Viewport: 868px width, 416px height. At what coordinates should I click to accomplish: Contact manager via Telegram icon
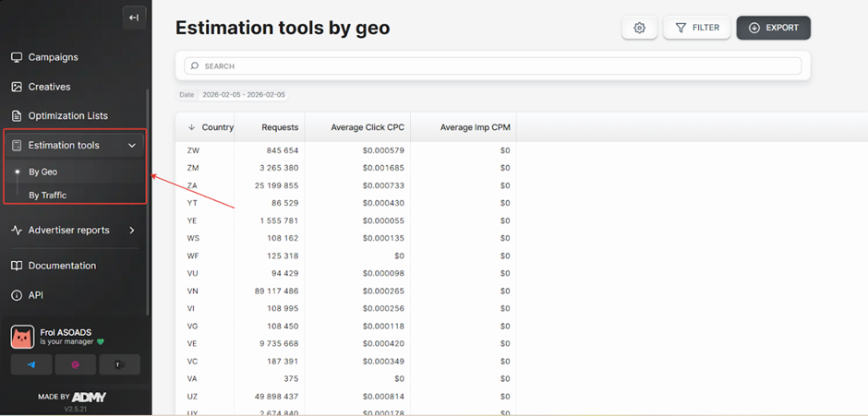[31, 364]
